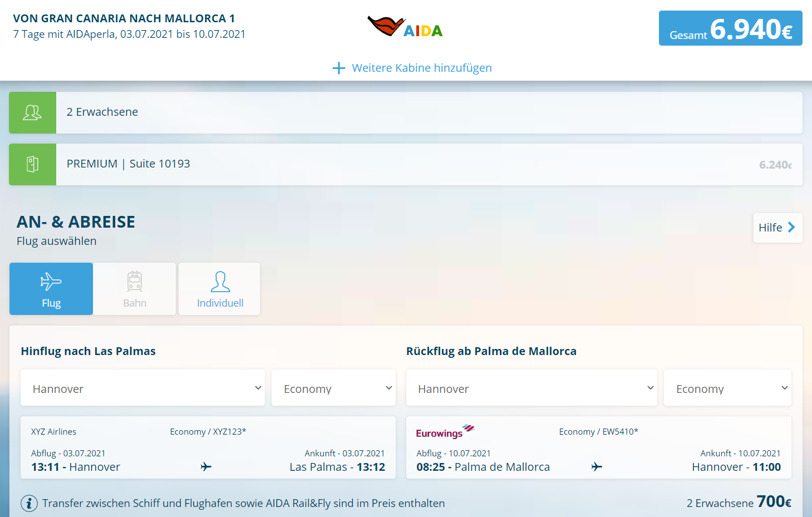
Task: Select the Flug travel tab
Action: (x=51, y=289)
